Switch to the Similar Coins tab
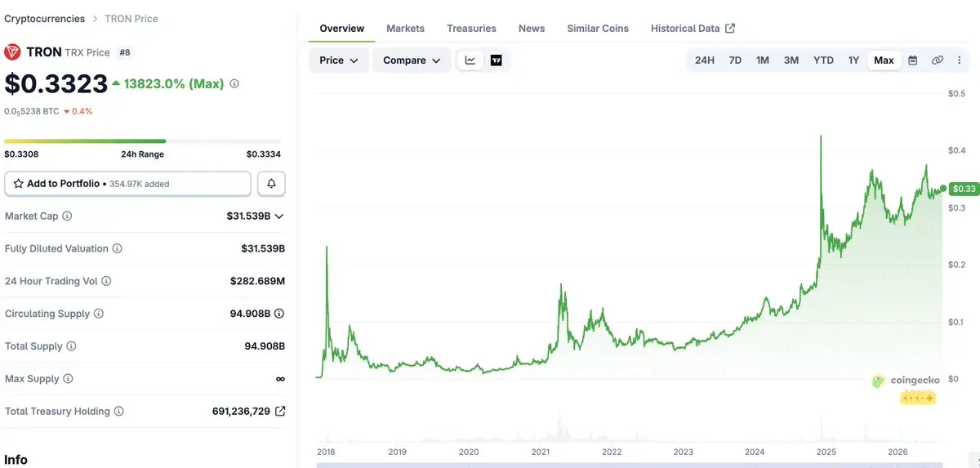Image resolution: width=980 pixels, height=468 pixels. pos(598,29)
